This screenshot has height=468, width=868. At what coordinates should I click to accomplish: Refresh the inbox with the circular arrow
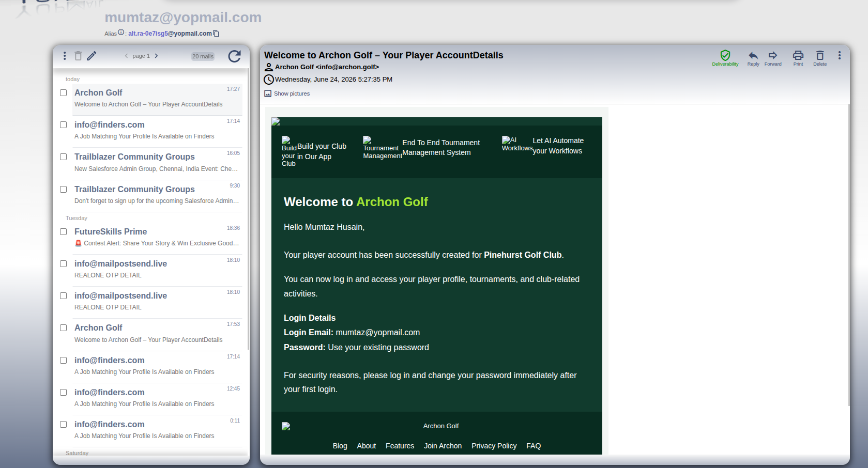pos(234,56)
